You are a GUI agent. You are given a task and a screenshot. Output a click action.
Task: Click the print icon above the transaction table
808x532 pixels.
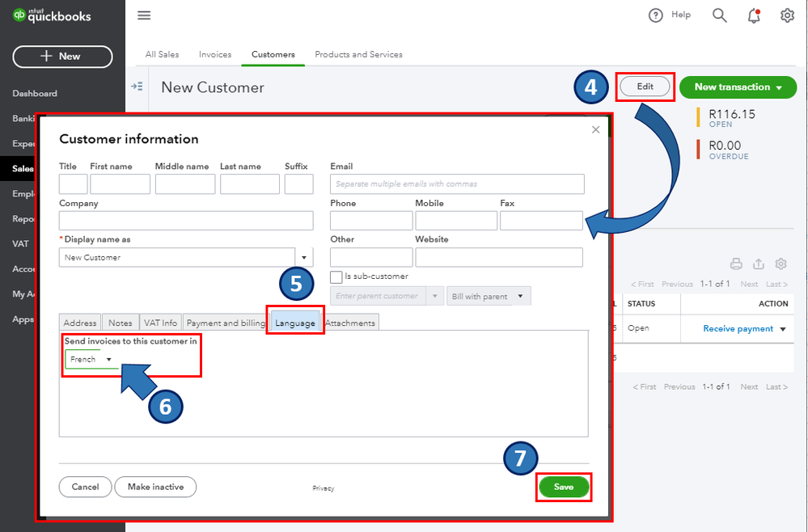tap(736, 264)
